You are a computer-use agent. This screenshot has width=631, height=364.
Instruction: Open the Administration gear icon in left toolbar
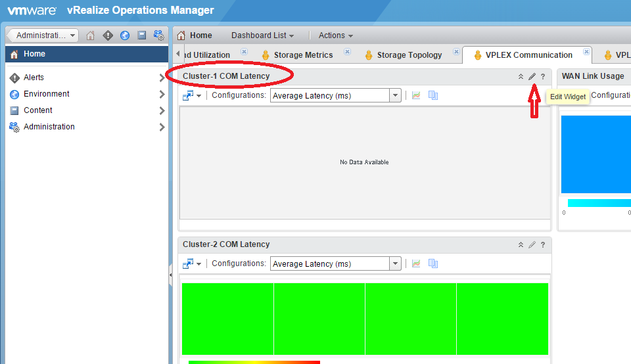click(x=159, y=35)
